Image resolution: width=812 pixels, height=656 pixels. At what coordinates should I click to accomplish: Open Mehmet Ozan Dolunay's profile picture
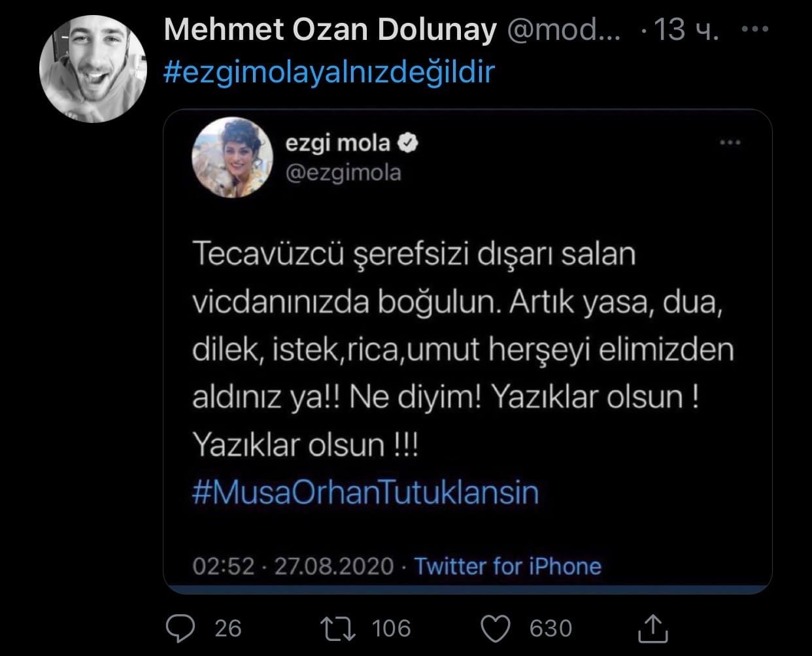pos(93,69)
